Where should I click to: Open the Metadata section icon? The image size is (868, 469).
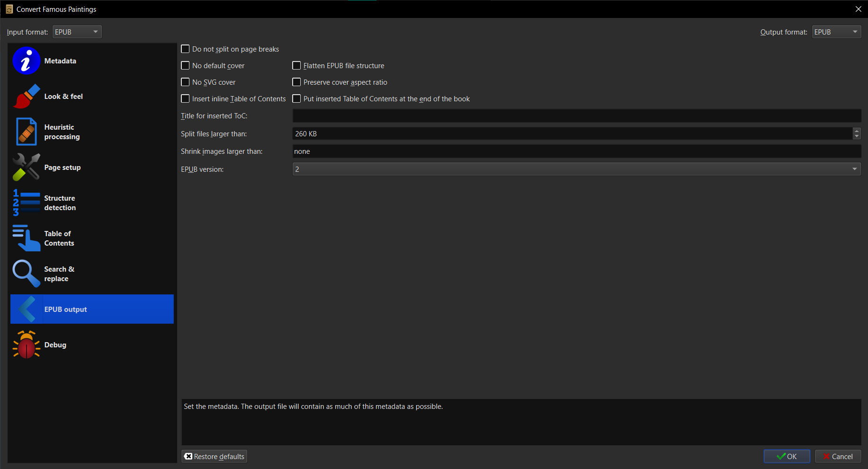26,61
